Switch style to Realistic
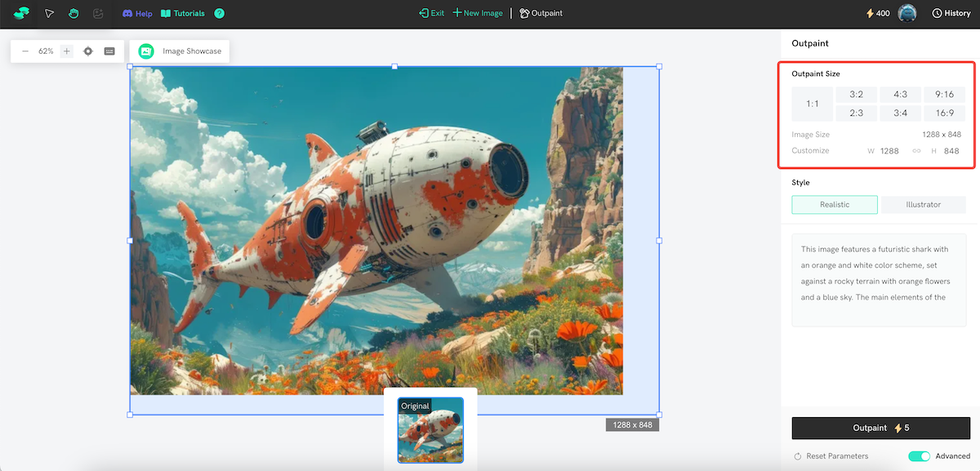The width and height of the screenshot is (980, 471). tap(834, 204)
